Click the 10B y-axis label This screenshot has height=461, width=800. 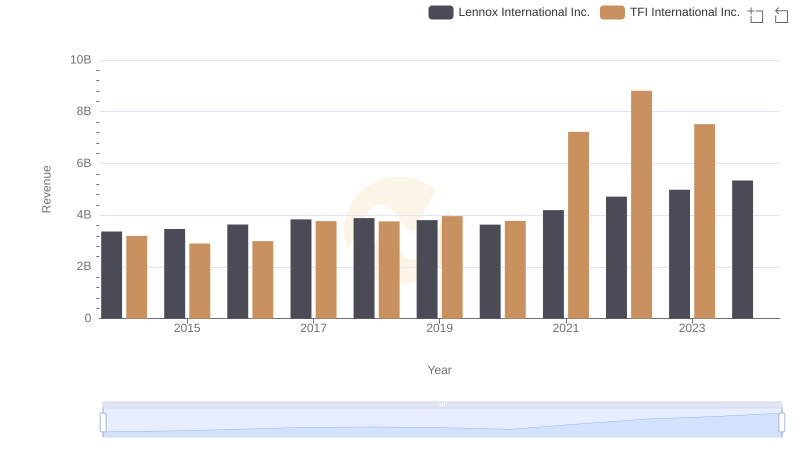[x=81, y=60]
